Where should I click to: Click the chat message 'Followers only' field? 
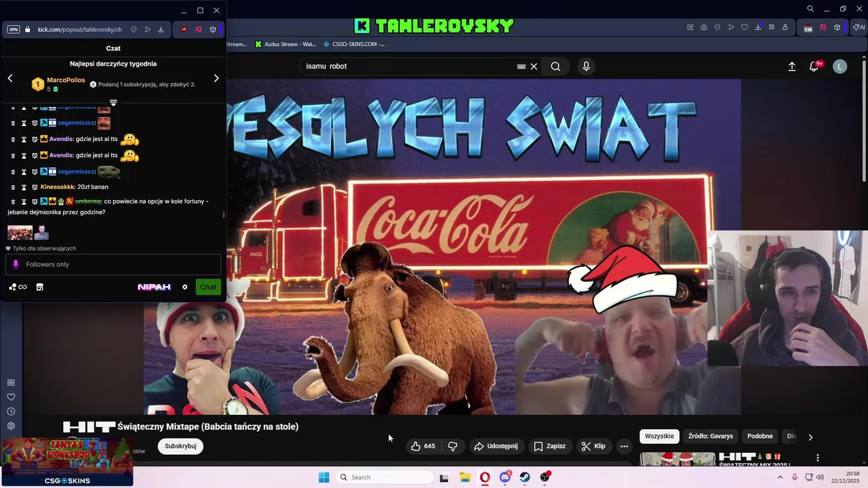[113, 264]
